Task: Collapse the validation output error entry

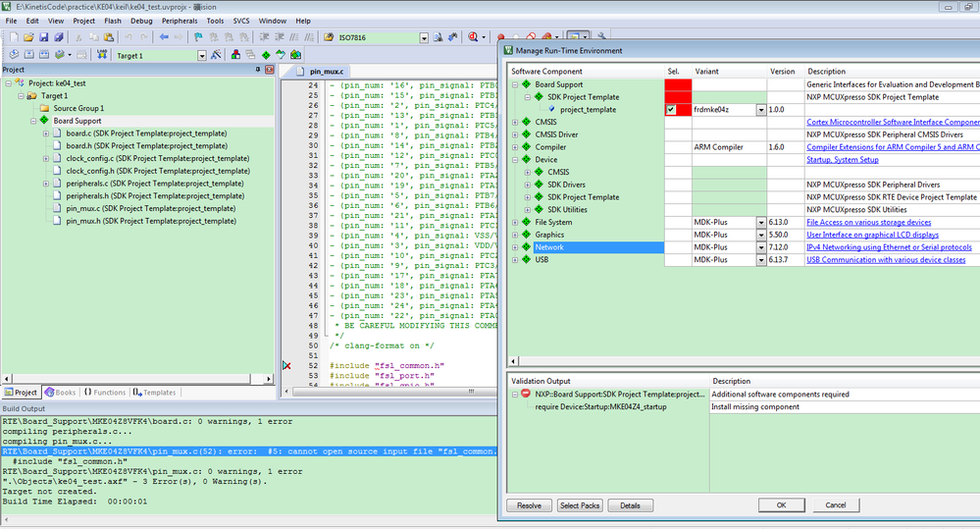Action: coord(515,394)
